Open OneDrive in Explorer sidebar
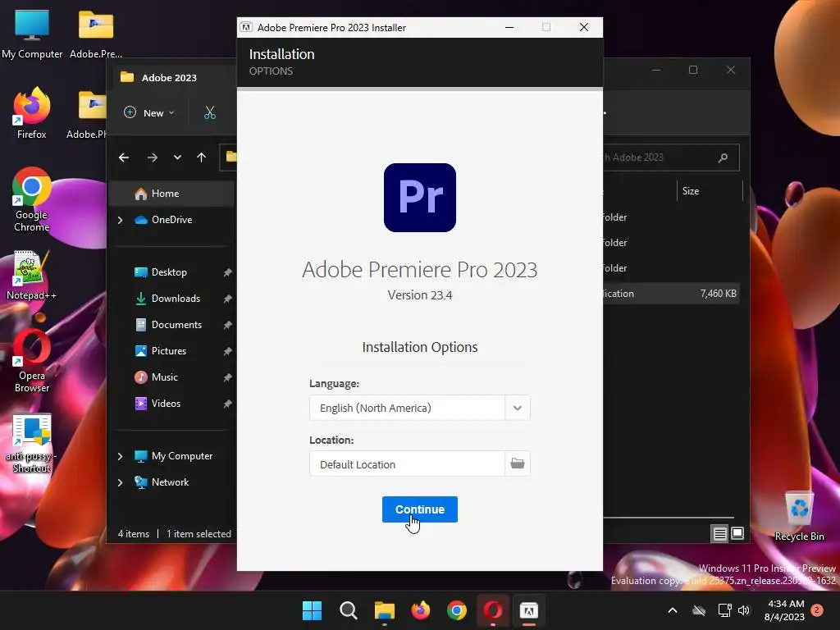Image resolution: width=840 pixels, height=630 pixels. [171, 220]
